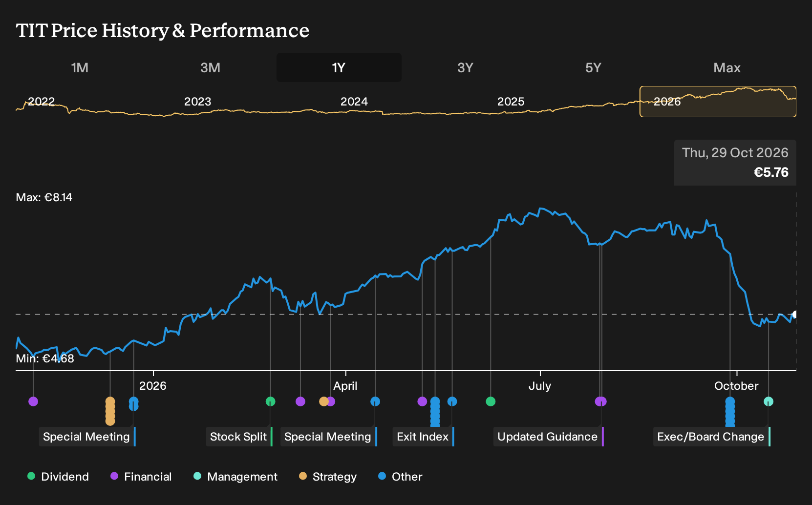
Task: Click purple Financial dot at chart start
Action: 33,401
